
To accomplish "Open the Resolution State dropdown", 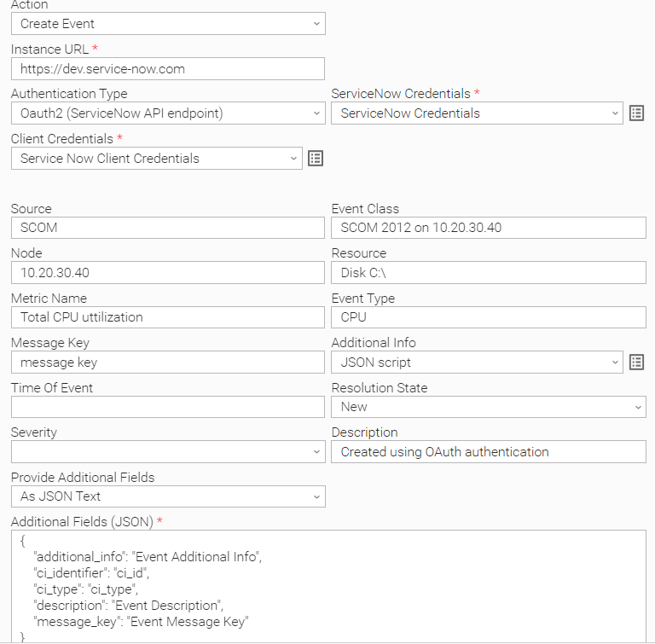I will coord(489,407).
